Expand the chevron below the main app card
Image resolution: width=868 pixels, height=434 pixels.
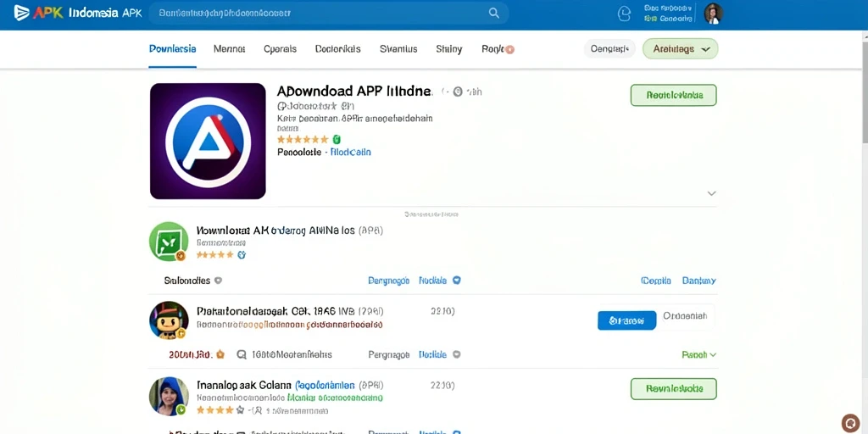pyautogui.click(x=712, y=193)
